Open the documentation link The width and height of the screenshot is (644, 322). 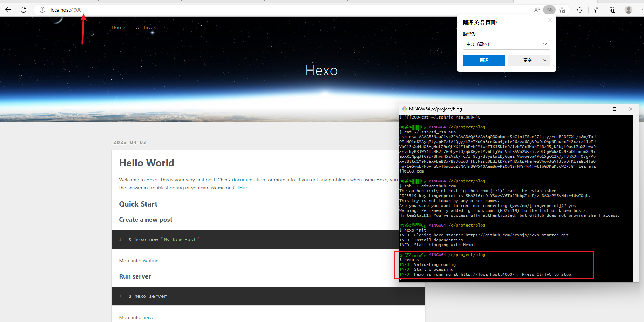(249, 180)
